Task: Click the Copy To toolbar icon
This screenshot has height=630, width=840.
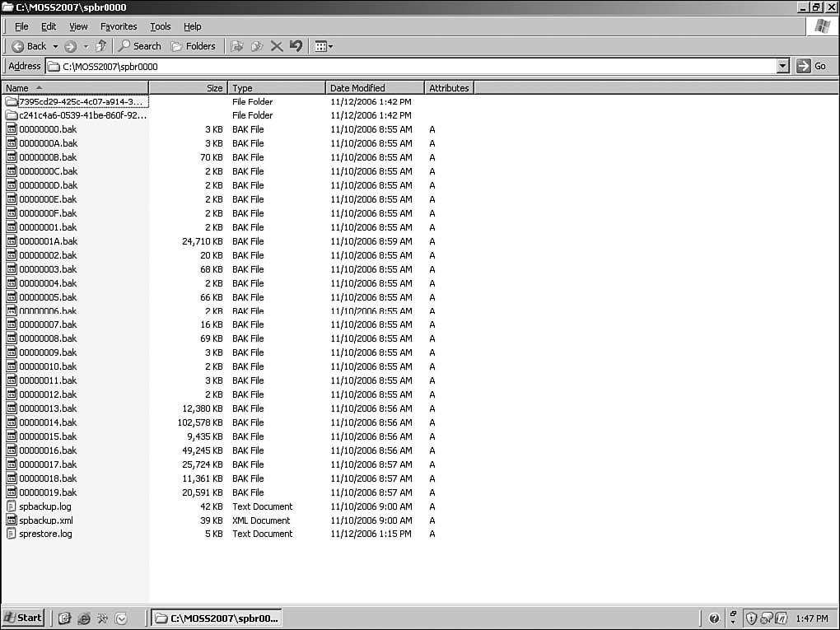Action: pos(257,46)
